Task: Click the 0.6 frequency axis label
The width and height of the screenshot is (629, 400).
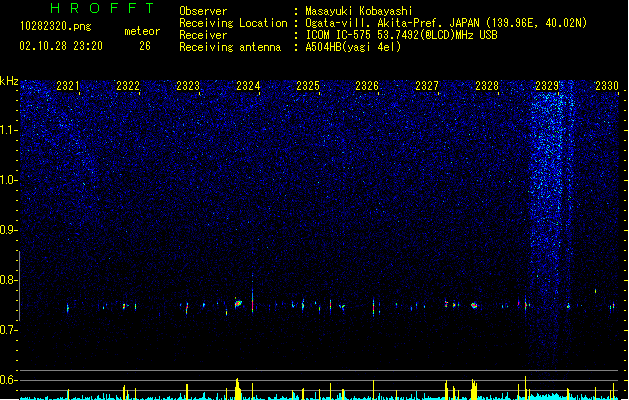Action: [x=9, y=380]
